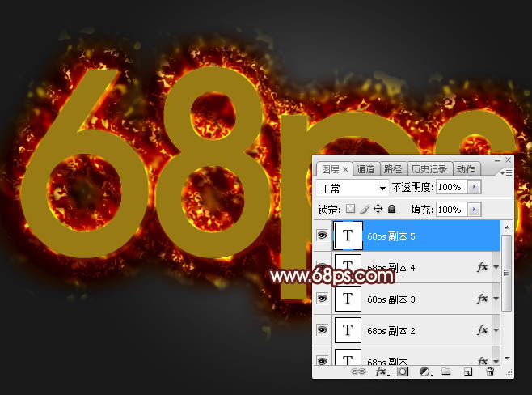Close the layers panel window

pos(508,159)
